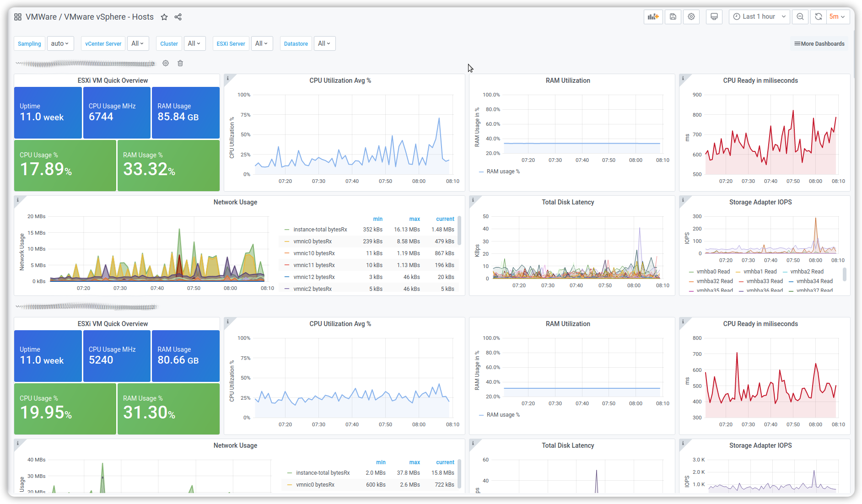Open the Datastore All dropdown
Screen dimensions: 862x504
pyautogui.click(x=324, y=43)
